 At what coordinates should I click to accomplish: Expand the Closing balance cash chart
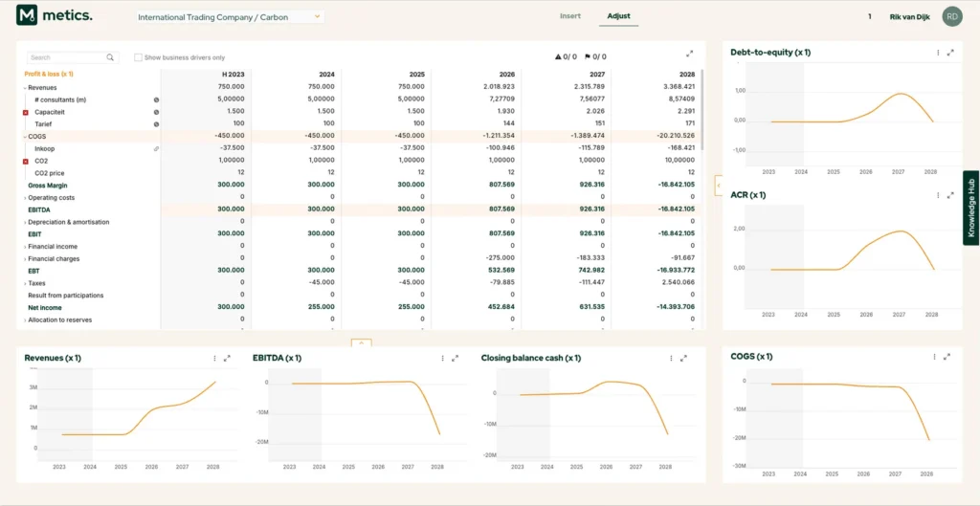[683, 359]
